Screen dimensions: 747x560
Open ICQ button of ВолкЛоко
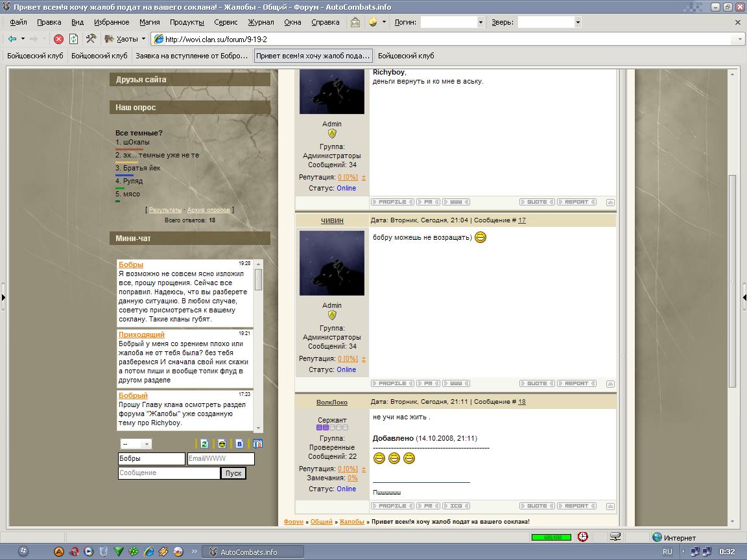tap(456, 506)
